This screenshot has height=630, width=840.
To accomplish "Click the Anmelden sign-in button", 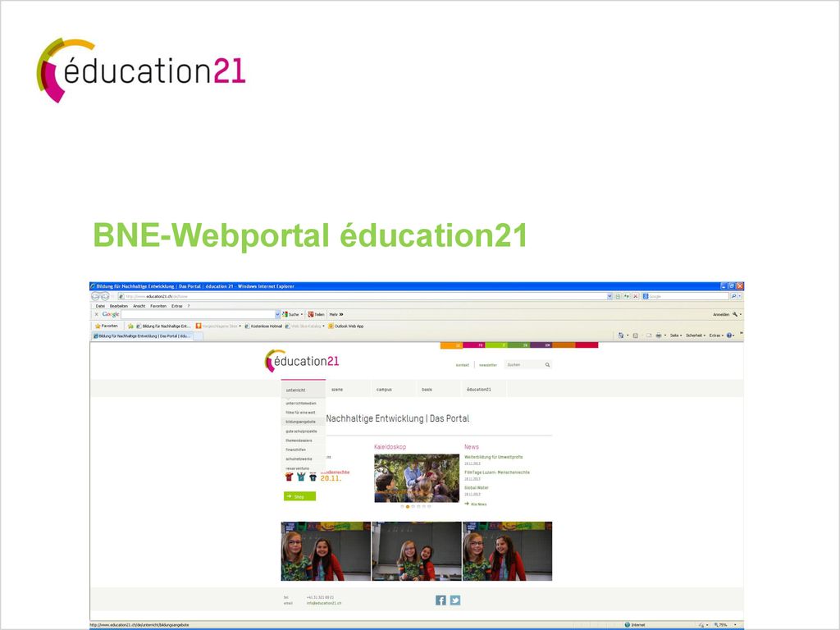I will (721, 314).
